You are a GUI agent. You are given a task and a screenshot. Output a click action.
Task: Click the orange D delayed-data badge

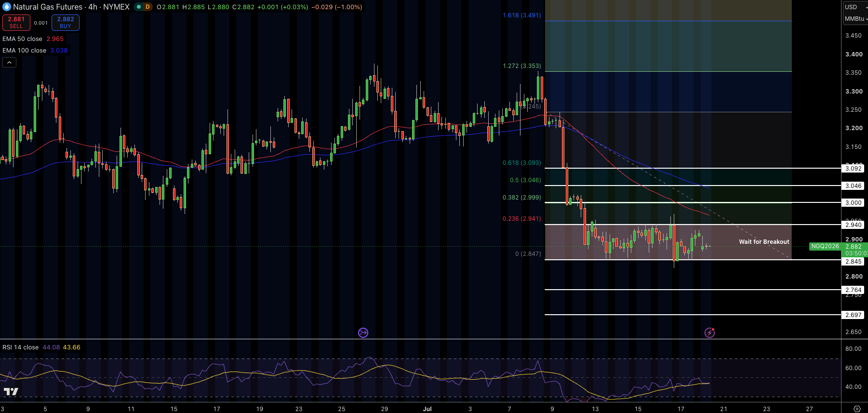(147, 7)
